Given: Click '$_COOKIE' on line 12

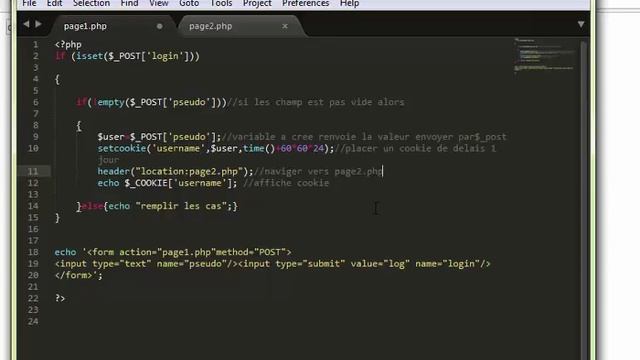Looking at the screenshot, I should [146, 183].
